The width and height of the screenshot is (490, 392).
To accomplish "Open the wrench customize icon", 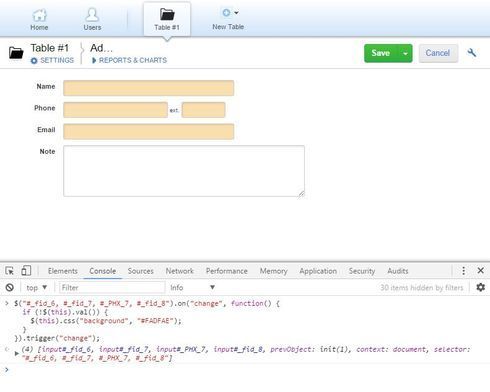I will pyautogui.click(x=472, y=53).
